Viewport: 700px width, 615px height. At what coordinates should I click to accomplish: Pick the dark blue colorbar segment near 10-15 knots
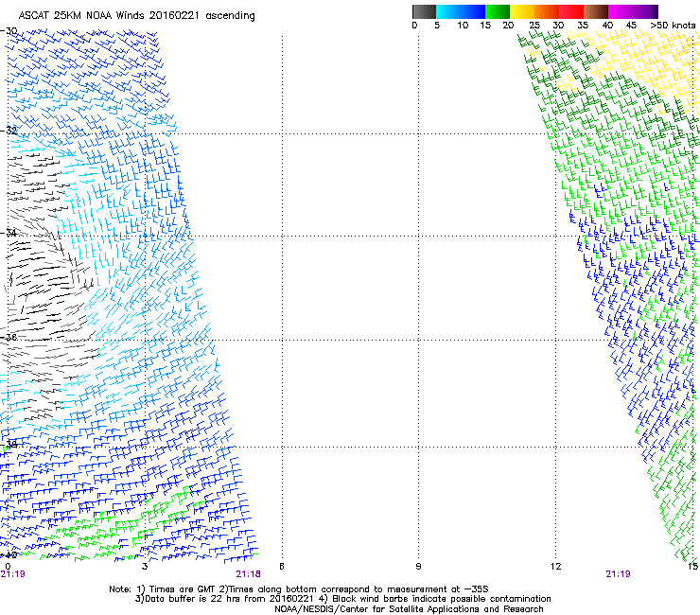click(x=473, y=11)
